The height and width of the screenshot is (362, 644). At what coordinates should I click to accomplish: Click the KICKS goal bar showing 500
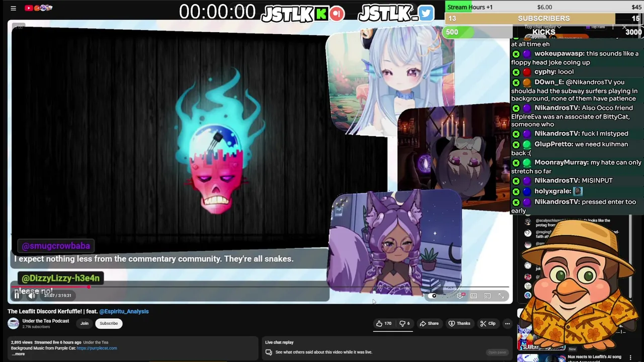point(544,32)
